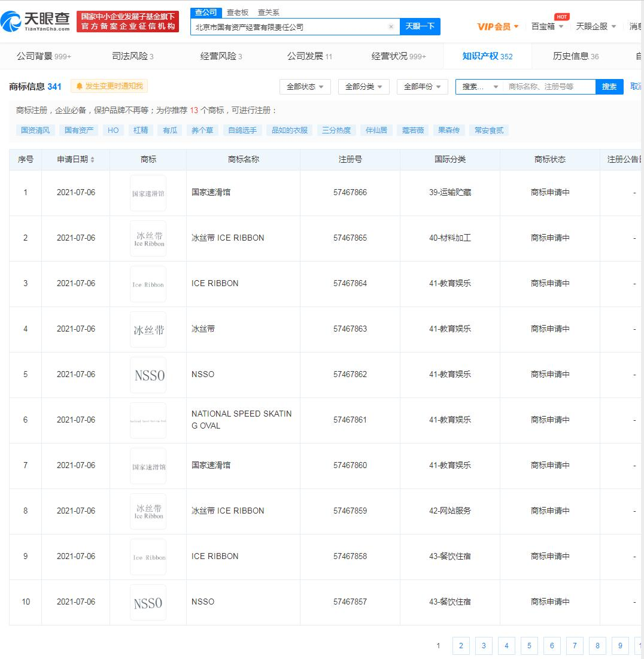Image resolution: width=644 pixels, height=659 pixels.
Task: Click the 国有资产 recommended trademark tag
Action: coord(78,130)
